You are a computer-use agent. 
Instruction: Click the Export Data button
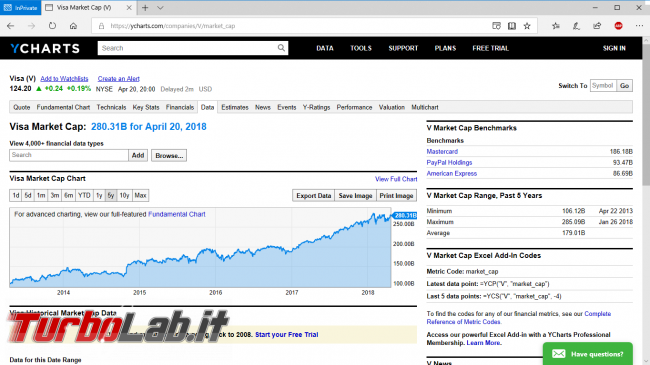(x=313, y=196)
